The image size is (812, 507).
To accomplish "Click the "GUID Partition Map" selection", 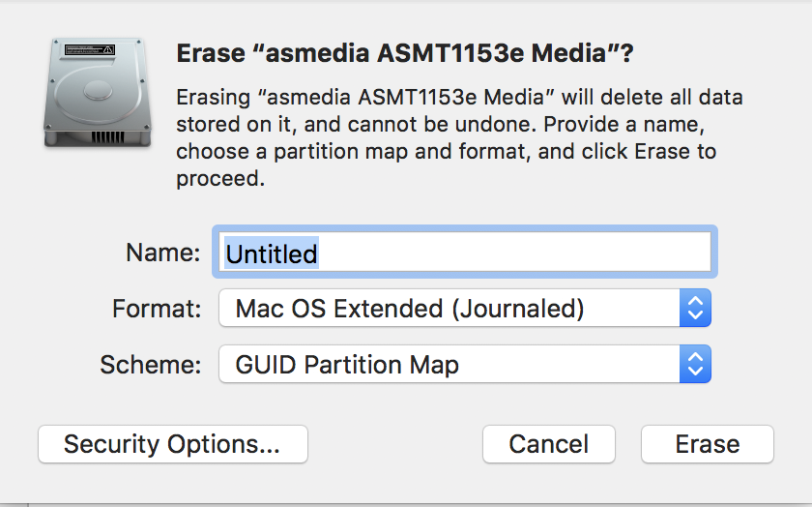I will pos(347,365).
